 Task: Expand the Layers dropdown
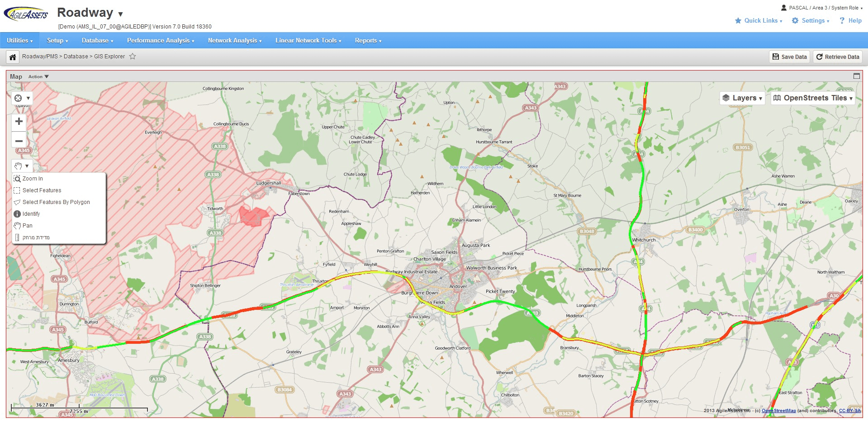pyautogui.click(x=742, y=98)
